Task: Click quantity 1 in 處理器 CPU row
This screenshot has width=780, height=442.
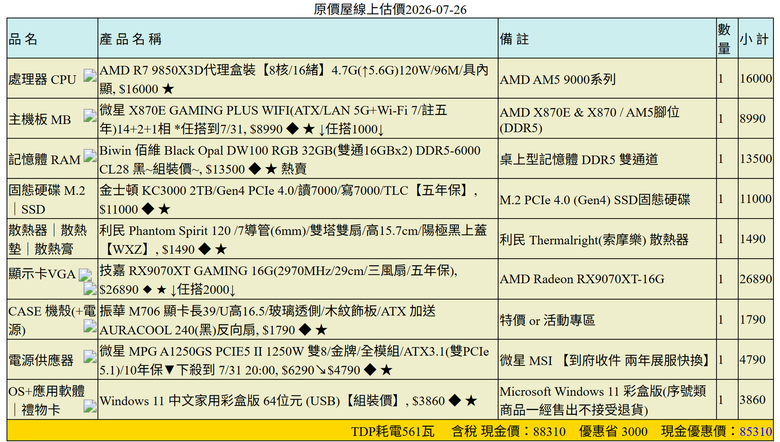Action: pyautogui.click(x=721, y=79)
